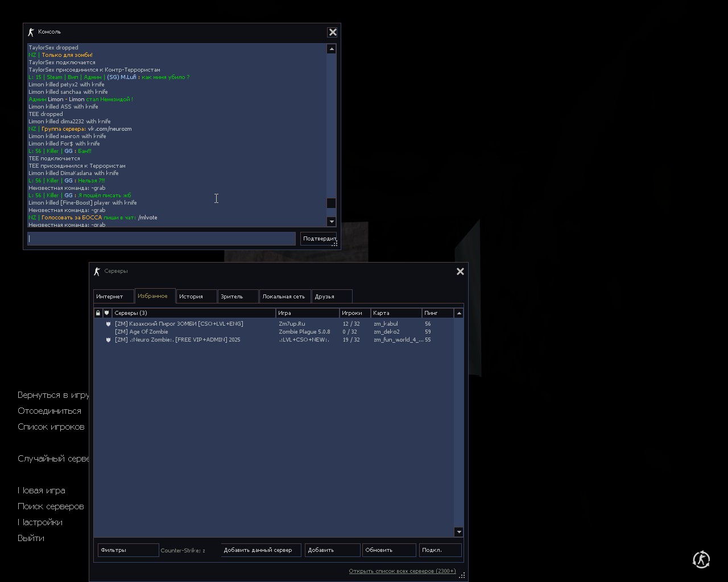
Task: Click the console scrollbar thumb
Action: click(331, 203)
